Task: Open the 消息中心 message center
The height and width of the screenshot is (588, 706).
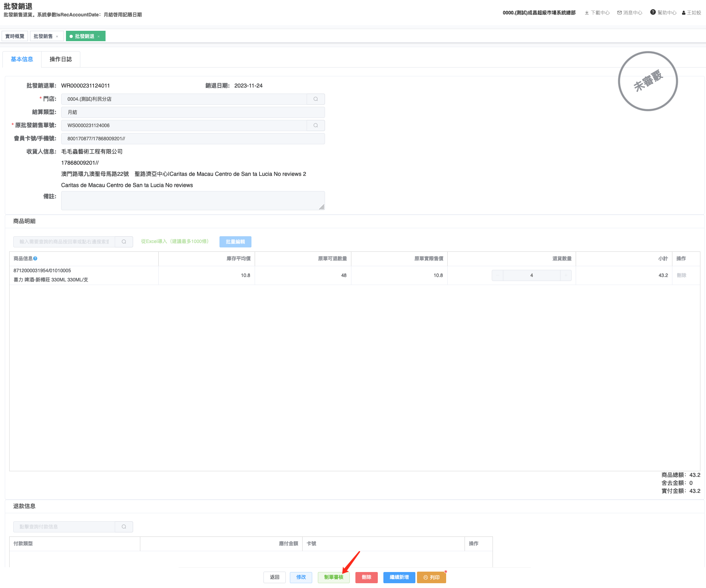Action: point(630,13)
